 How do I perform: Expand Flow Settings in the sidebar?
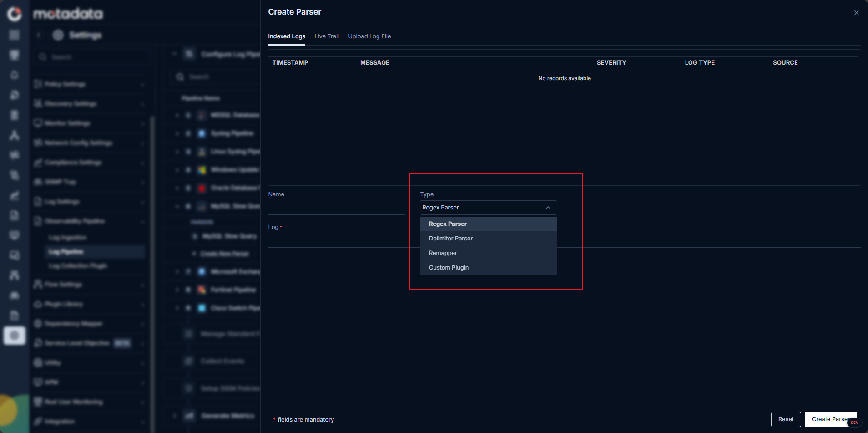click(90, 285)
